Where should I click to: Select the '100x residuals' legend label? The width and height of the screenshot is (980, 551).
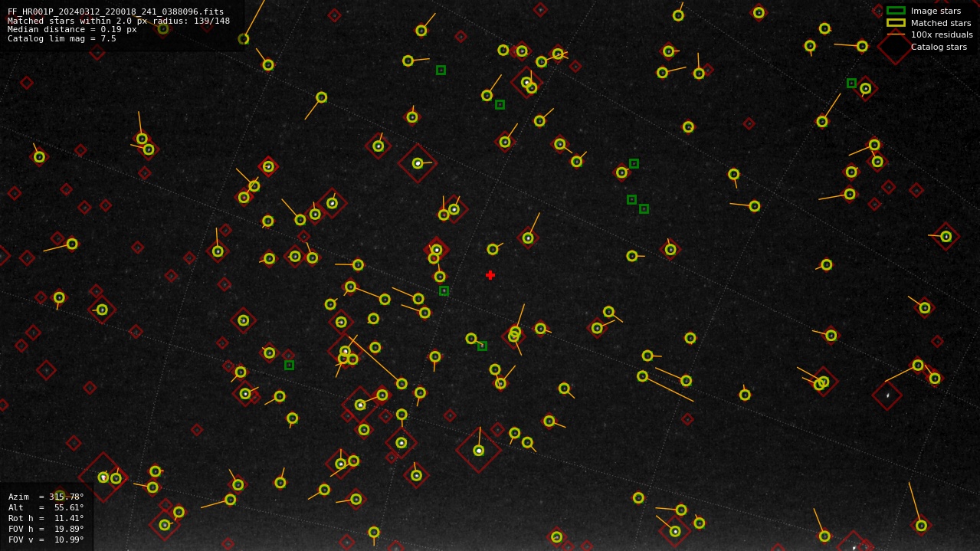pyautogui.click(x=942, y=34)
